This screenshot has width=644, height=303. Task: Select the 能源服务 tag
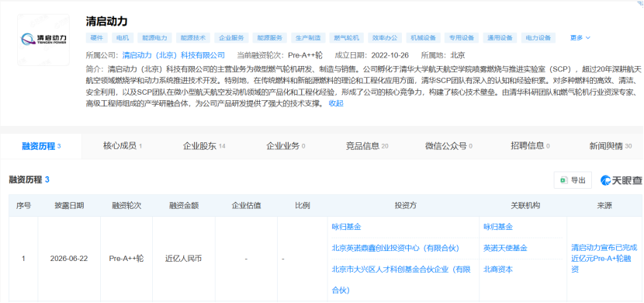tap(270, 38)
